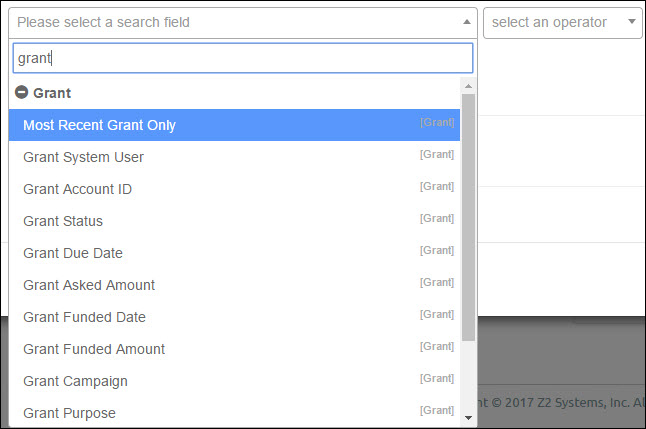The width and height of the screenshot is (646, 429).
Task: Collapse the Grant group minus icon
Action: 21,92
